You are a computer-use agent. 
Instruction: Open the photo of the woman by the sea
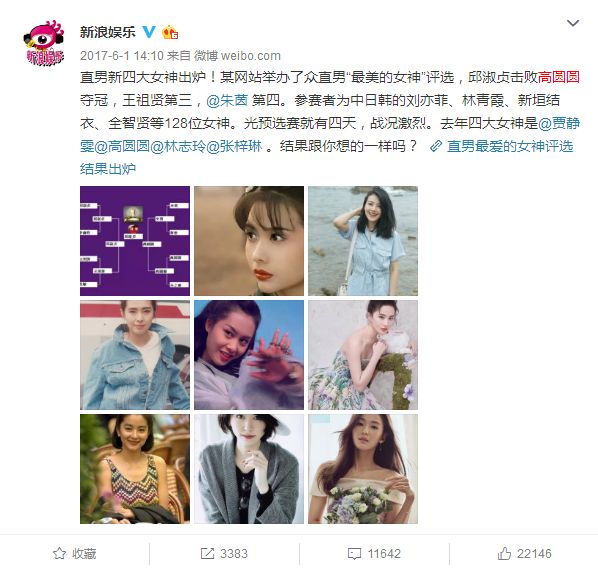click(363, 241)
